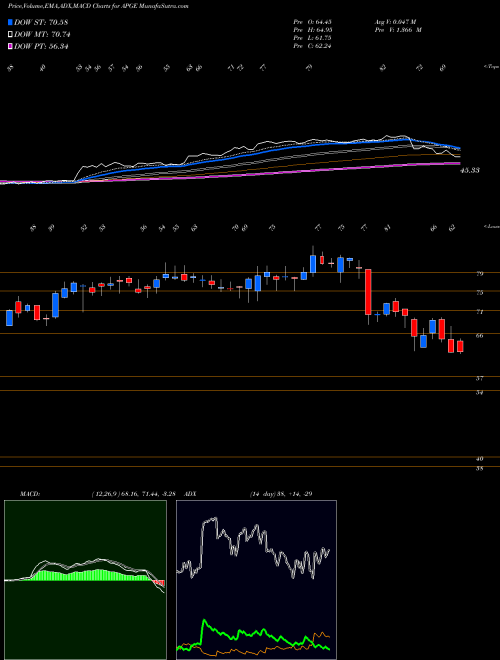Click the 'MACD:' indicator heading
500x660 pixels.
pos(29,493)
